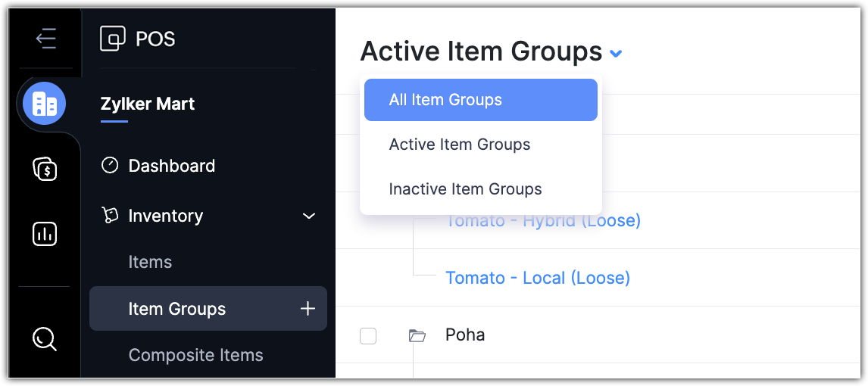Navigate to Composite Items

tap(196, 355)
